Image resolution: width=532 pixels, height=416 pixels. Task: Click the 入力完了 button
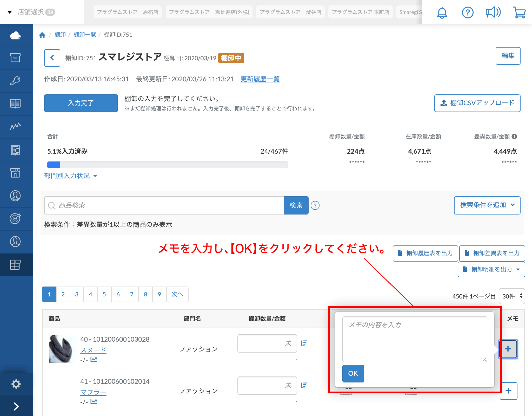(81, 103)
